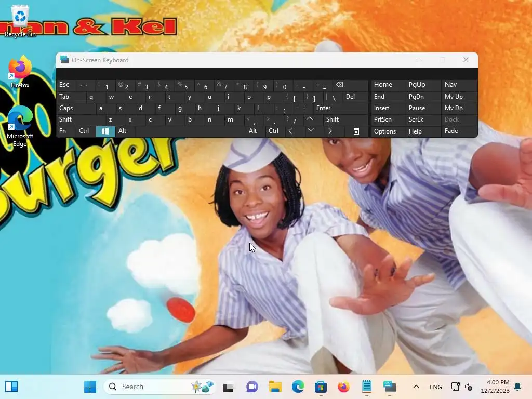Toggle the Caps lock key
This screenshot has width=532, height=399.
[76, 108]
